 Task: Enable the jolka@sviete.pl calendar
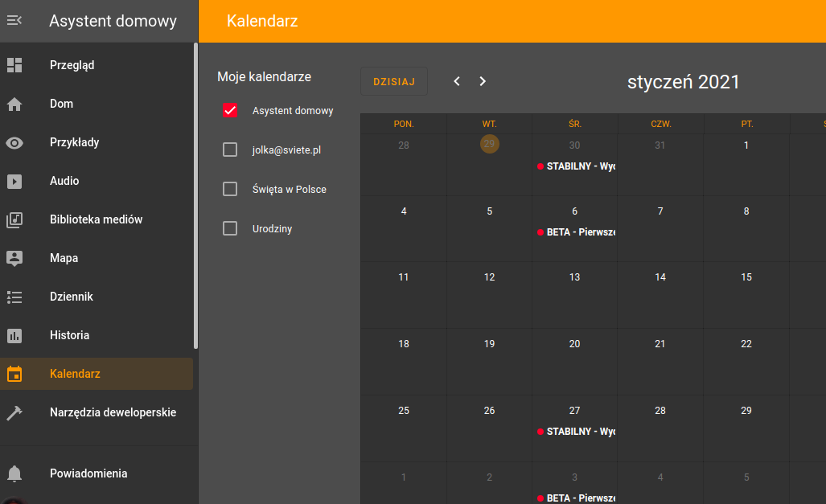230,150
